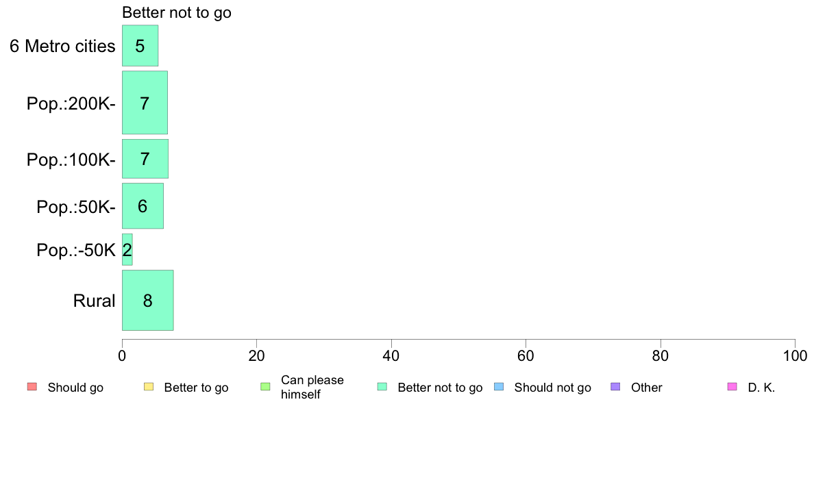Click the yellow Better to go swatch
This screenshot has width=814, height=504.
tap(149, 387)
